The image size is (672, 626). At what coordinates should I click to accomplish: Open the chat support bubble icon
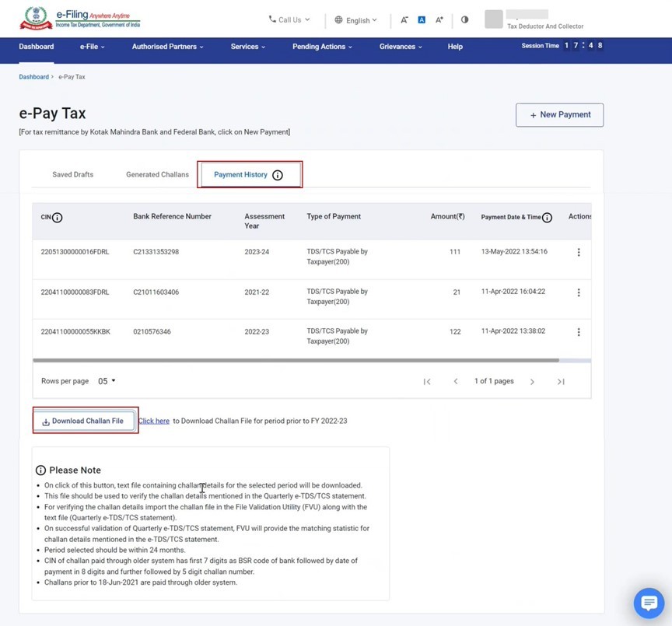(648, 603)
